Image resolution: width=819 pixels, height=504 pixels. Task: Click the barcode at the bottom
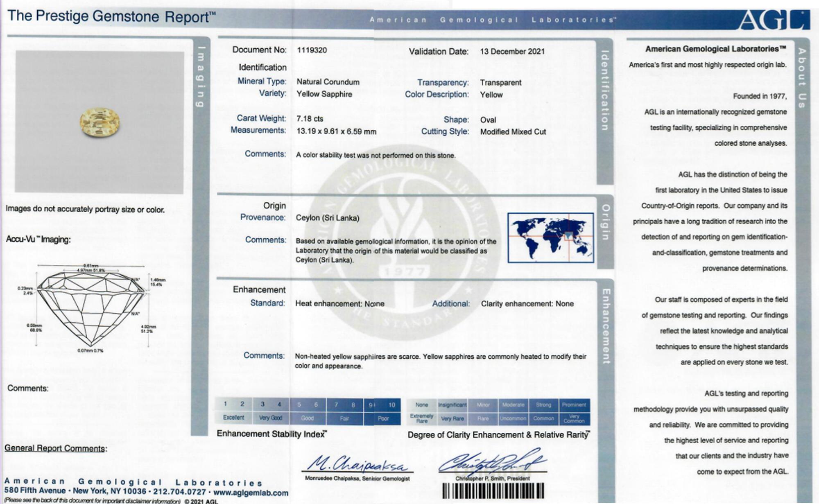(493, 491)
